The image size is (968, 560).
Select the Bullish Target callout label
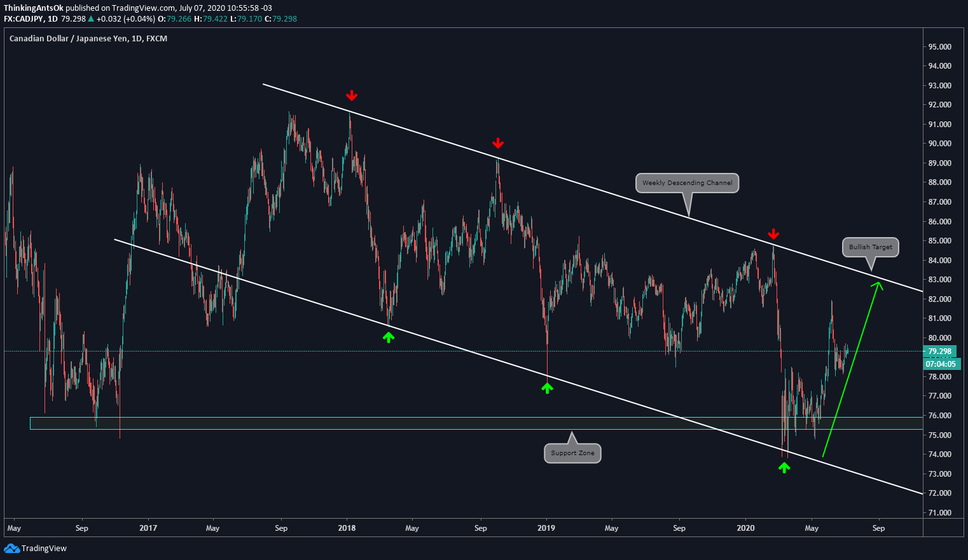[871, 247]
